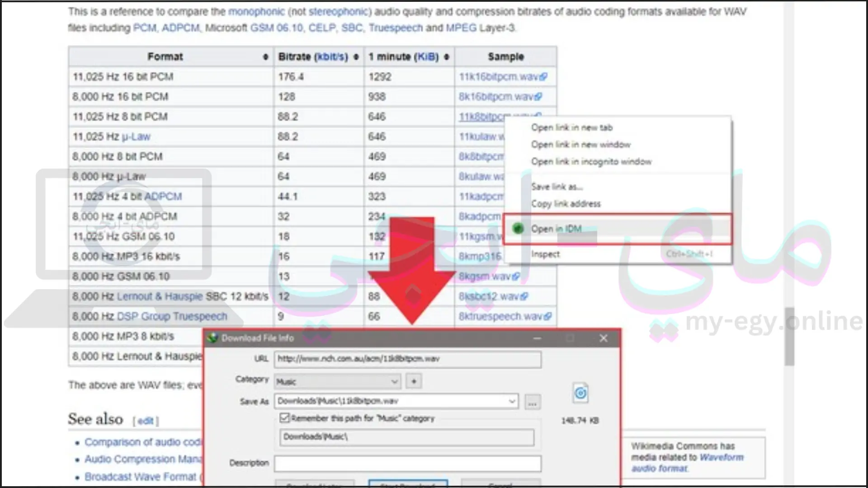
Task: Click the Sample column header
Action: click(505, 57)
